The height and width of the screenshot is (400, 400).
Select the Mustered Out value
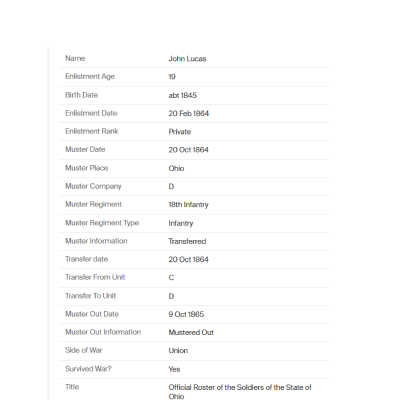[191, 332]
